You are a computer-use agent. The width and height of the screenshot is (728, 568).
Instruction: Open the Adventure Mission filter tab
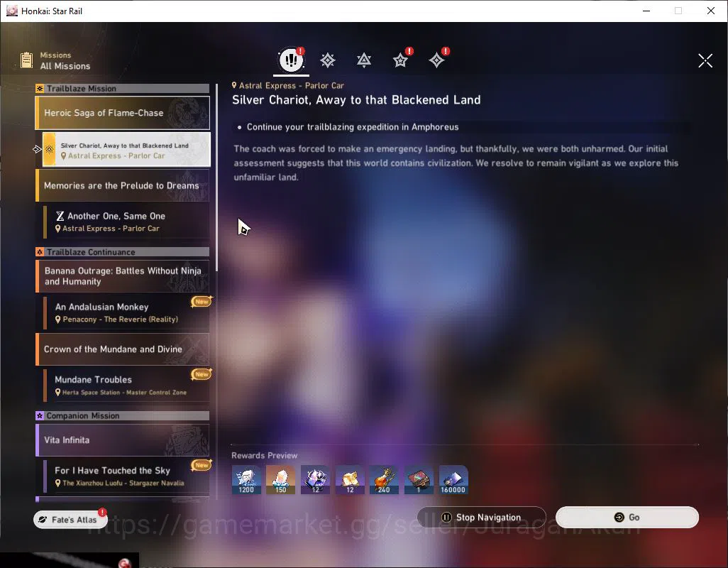click(437, 60)
